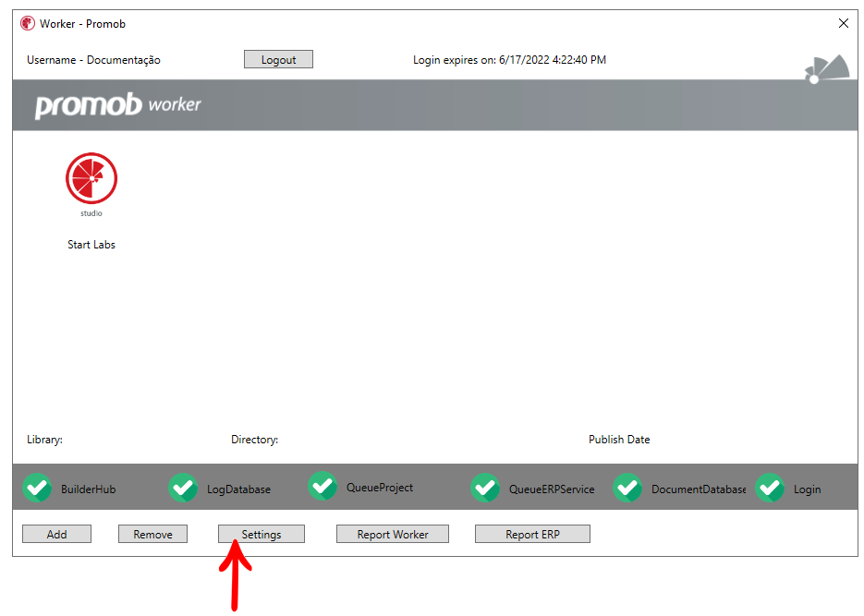Close the Worker - Promob window
This screenshot has height=616, width=864.
point(843,23)
